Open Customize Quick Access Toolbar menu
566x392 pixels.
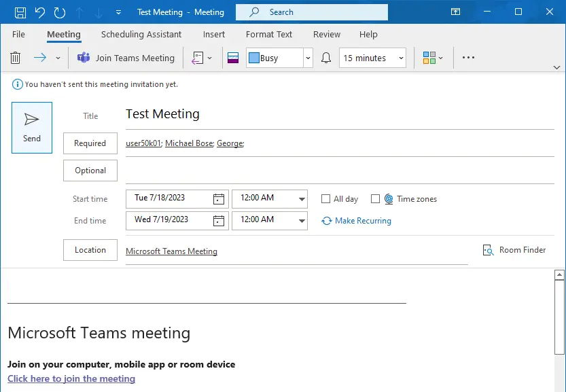click(118, 12)
